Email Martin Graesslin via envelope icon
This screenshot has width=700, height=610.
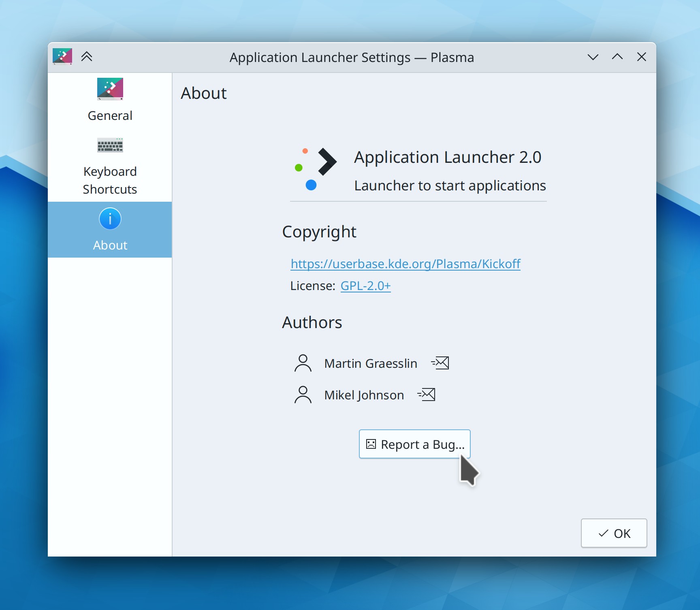(440, 363)
